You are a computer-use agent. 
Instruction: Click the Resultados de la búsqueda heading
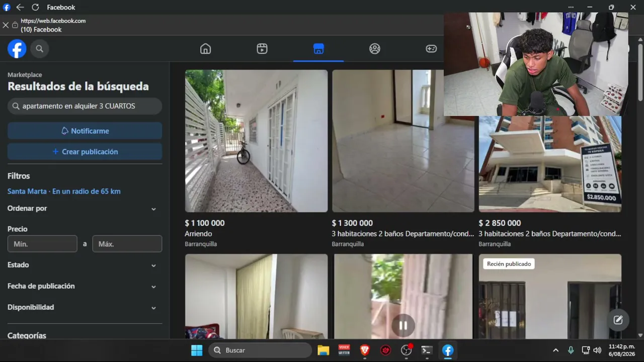78,86
